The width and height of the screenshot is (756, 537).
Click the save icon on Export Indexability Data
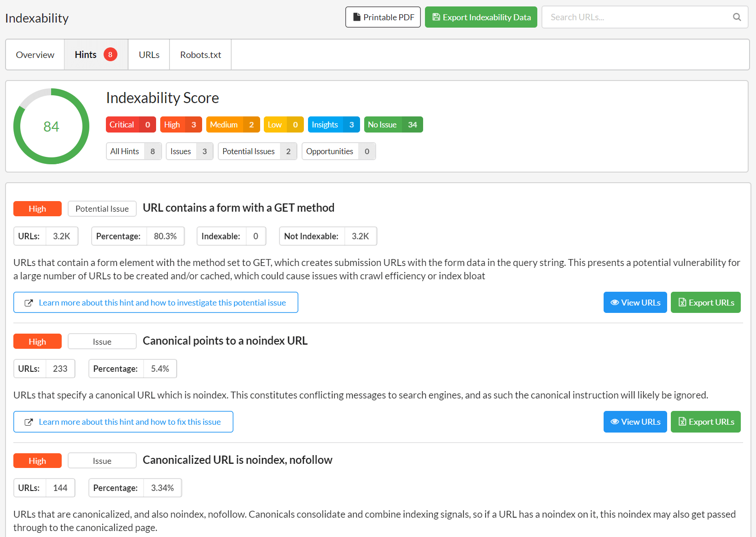(x=436, y=17)
